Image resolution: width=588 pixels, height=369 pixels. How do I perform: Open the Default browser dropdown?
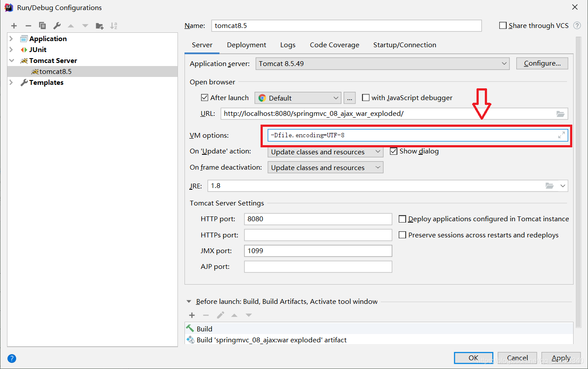coord(298,98)
